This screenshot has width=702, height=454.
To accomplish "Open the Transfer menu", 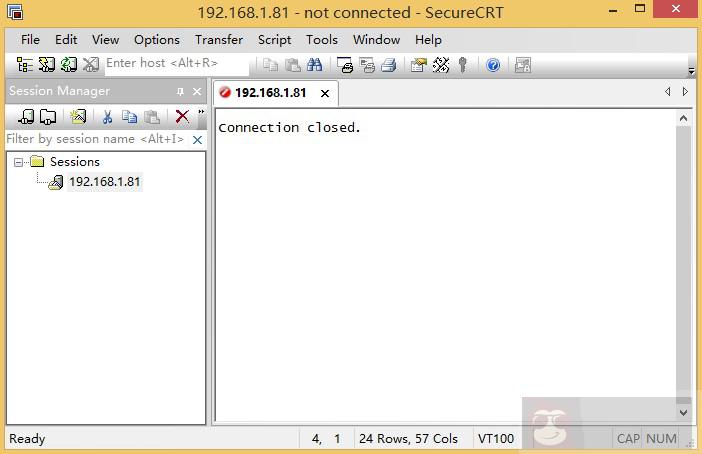I will click(218, 40).
